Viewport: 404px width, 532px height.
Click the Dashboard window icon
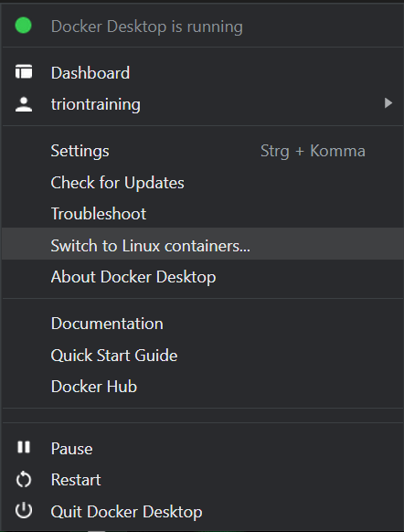tap(24, 72)
